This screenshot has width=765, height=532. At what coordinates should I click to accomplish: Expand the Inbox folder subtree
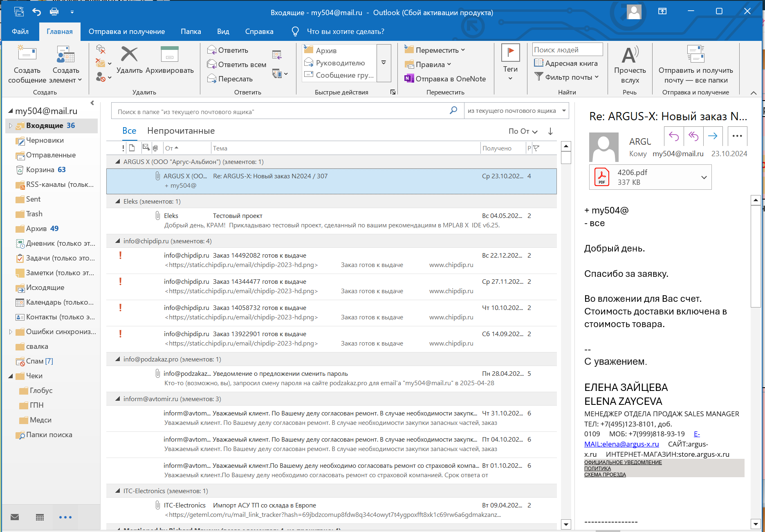pyautogui.click(x=11, y=126)
